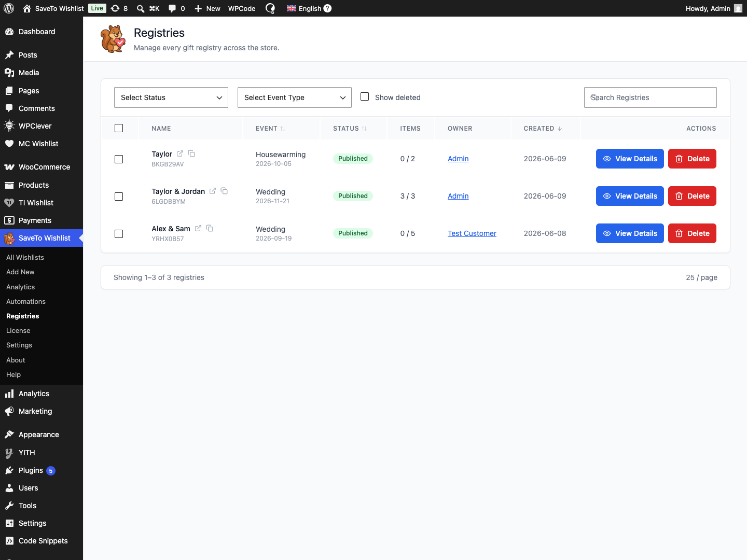Screen dimensions: 747x560
Task: Click WPCode in the admin bar
Action: click(242, 8)
